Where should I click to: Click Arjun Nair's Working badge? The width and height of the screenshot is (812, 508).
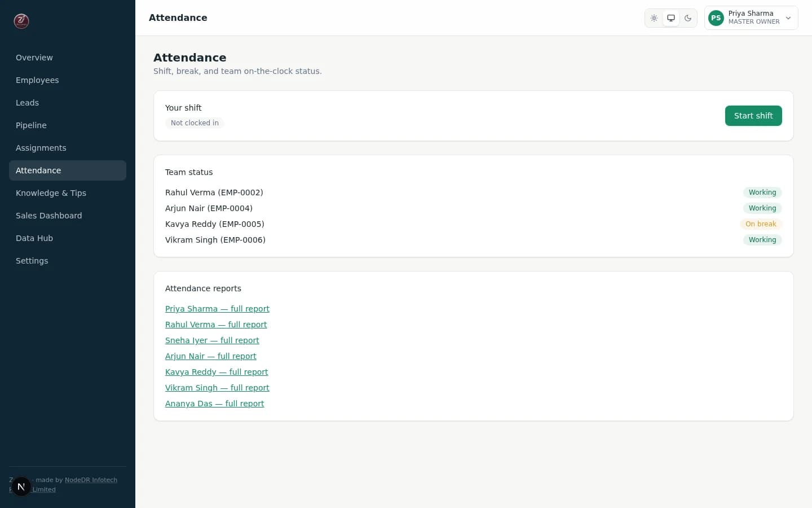click(x=762, y=208)
